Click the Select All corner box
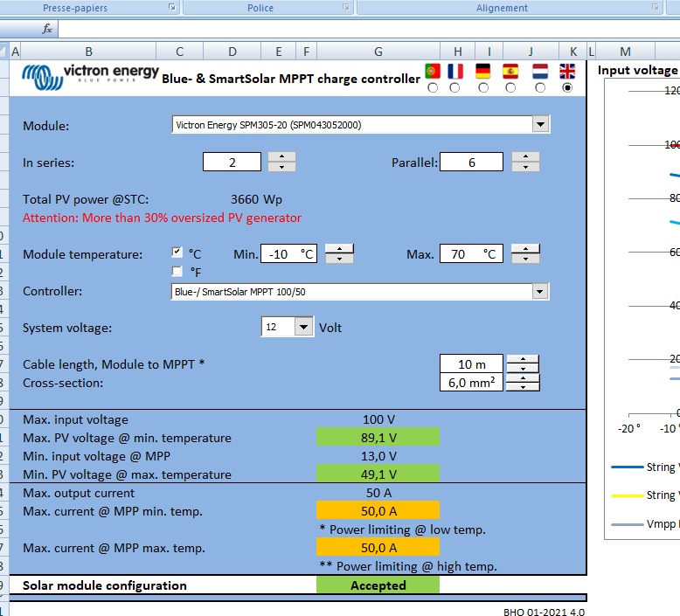 3,52
